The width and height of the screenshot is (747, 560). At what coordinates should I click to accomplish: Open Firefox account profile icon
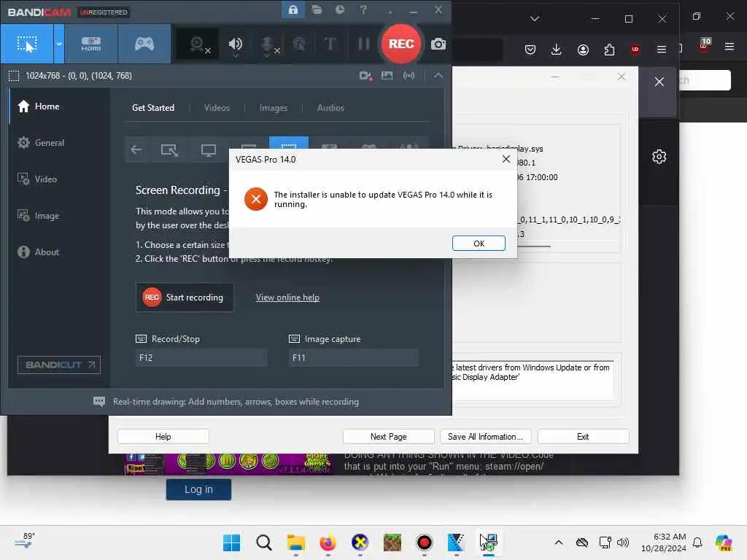pos(583,50)
